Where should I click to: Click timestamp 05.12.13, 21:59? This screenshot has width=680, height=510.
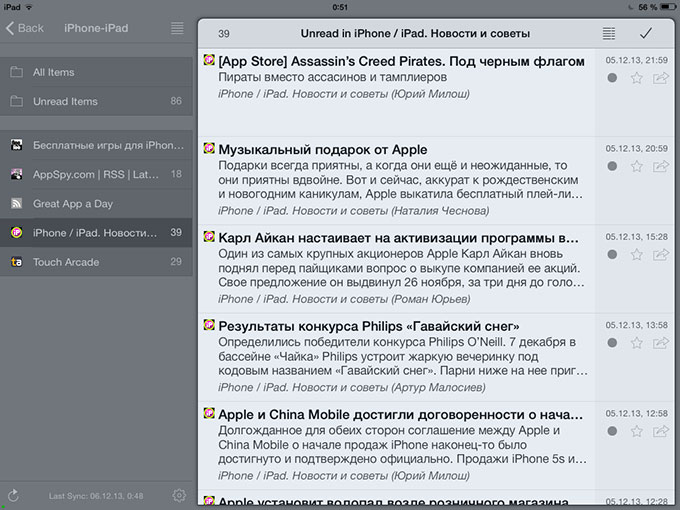click(637, 60)
